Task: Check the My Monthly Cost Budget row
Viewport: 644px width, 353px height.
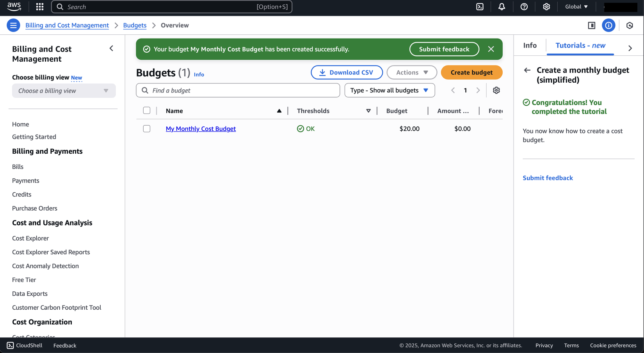Action: pyautogui.click(x=147, y=128)
